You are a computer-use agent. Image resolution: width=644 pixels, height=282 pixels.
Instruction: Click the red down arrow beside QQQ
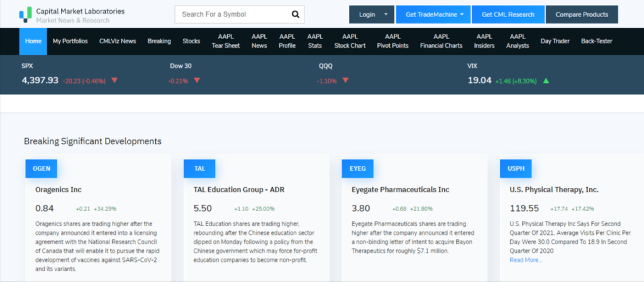click(345, 80)
